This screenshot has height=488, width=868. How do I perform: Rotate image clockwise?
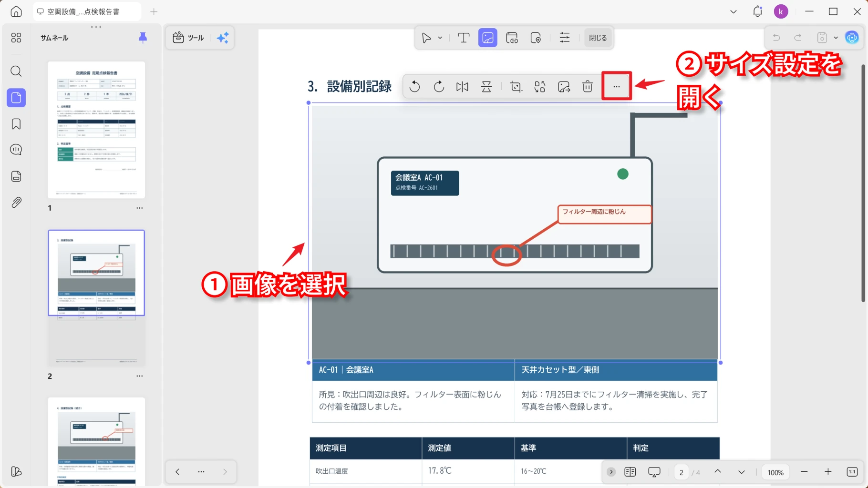click(439, 87)
